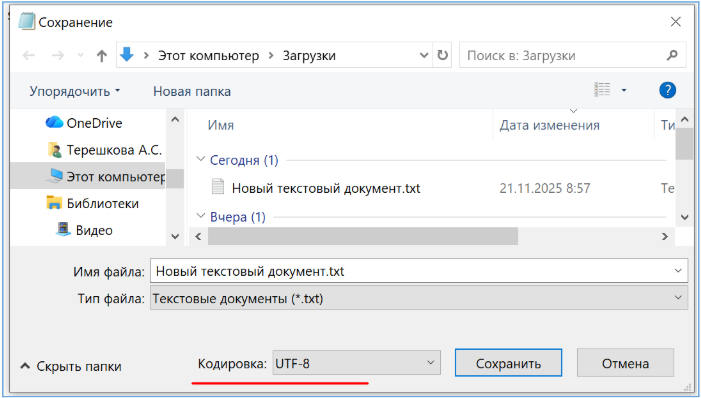Click the magnifier search icon
The width and height of the screenshot is (701, 398).
pos(672,55)
